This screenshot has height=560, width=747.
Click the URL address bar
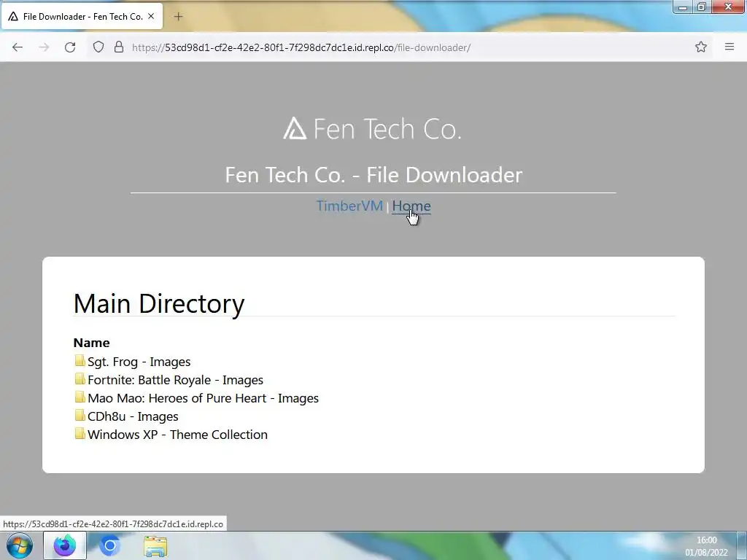pyautogui.click(x=400, y=47)
